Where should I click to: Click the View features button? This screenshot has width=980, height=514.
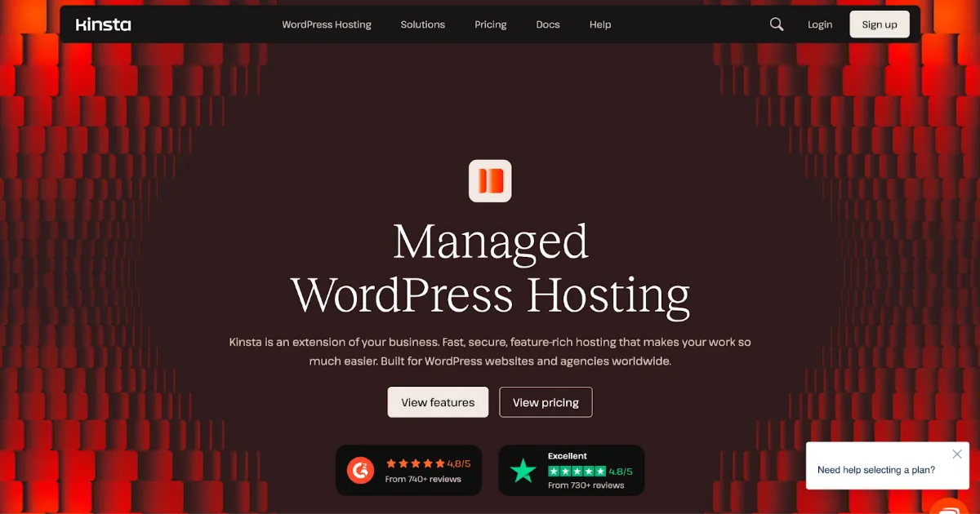[438, 402]
